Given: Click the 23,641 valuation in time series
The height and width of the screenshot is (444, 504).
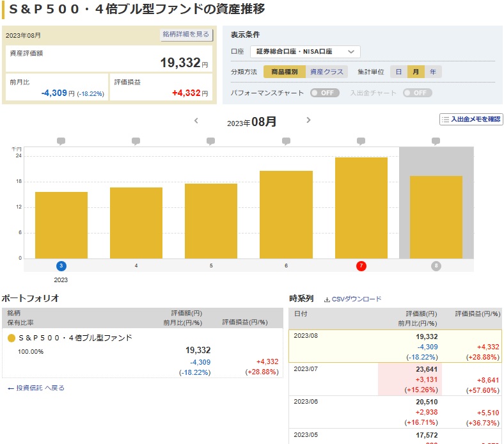Looking at the screenshot, I should pos(427,369).
